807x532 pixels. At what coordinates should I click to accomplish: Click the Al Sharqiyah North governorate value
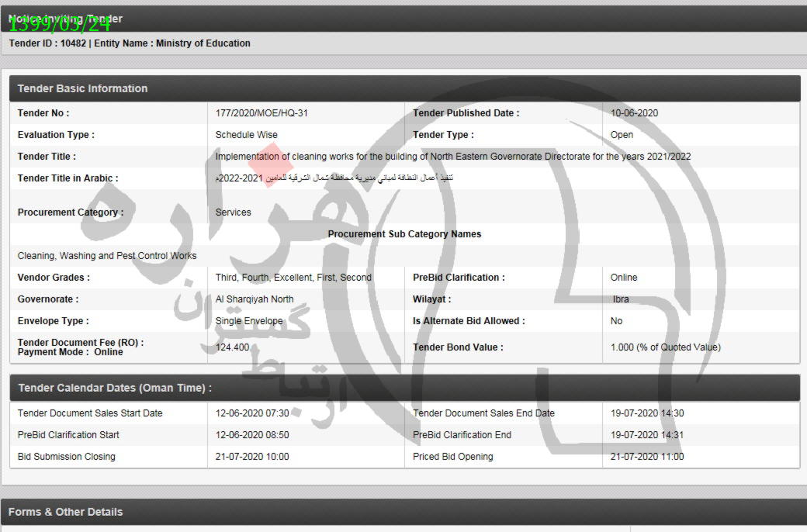[255, 299]
